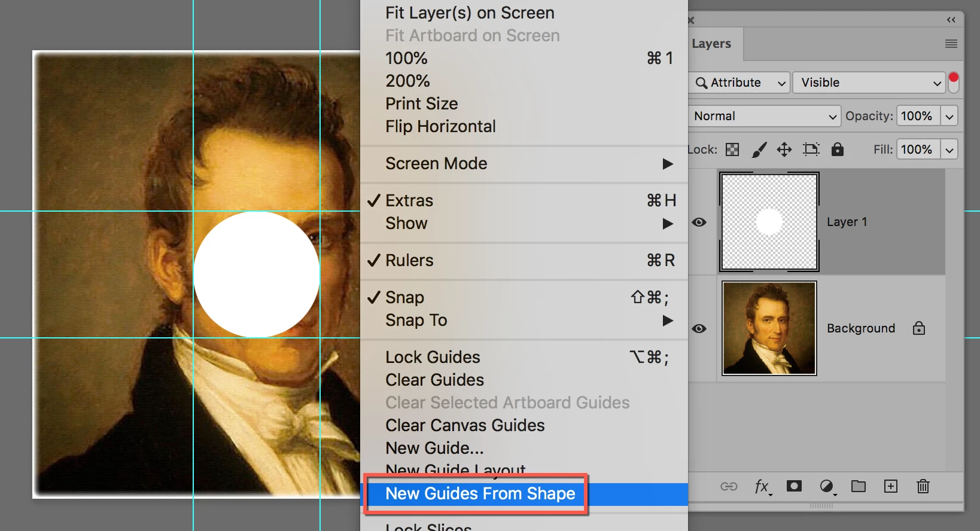The height and width of the screenshot is (531, 980).
Task: Hide Layer 1 via eye icon
Action: 699,222
